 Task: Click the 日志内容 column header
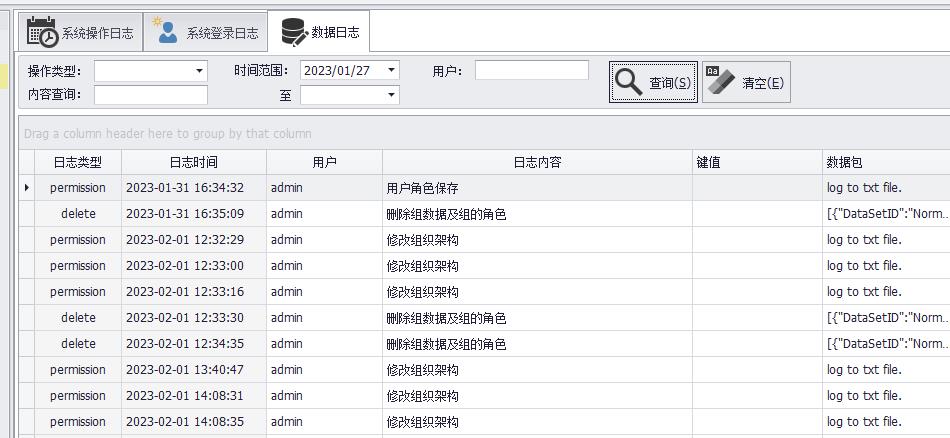pyautogui.click(x=537, y=162)
